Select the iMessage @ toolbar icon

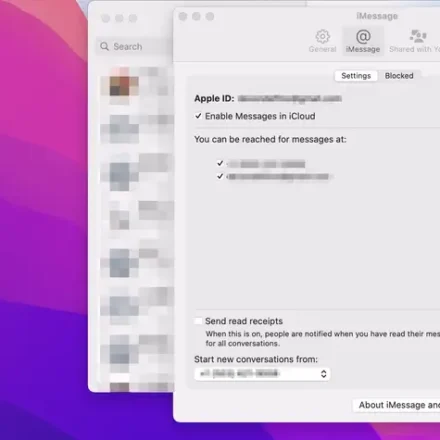(363, 41)
